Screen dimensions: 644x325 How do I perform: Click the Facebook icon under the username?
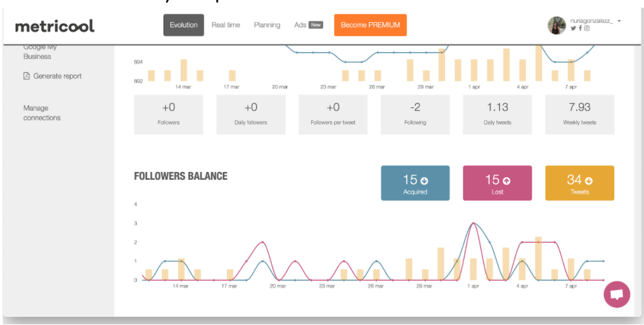580,29
